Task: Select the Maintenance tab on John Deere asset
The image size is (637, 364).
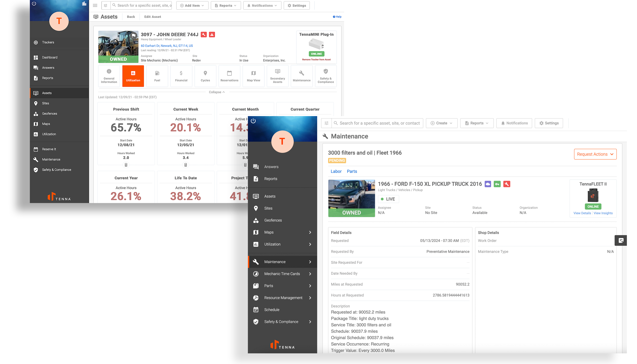Action: point(301,76)
